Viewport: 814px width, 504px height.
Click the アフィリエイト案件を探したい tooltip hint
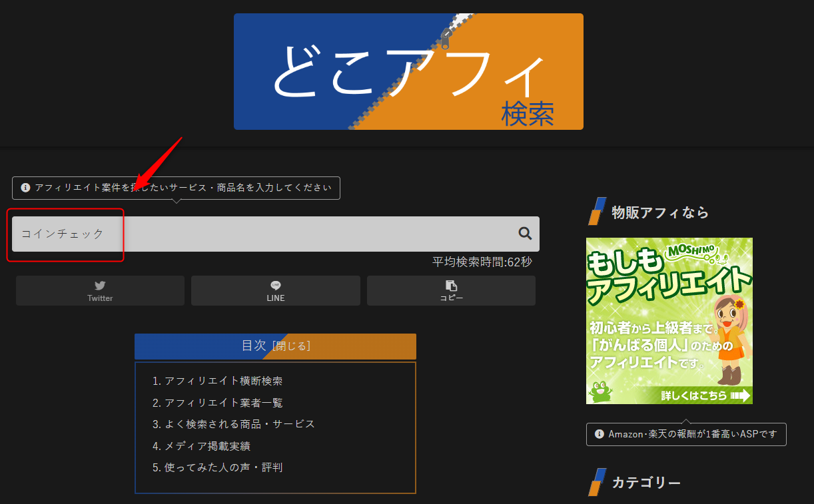(176, 188)
